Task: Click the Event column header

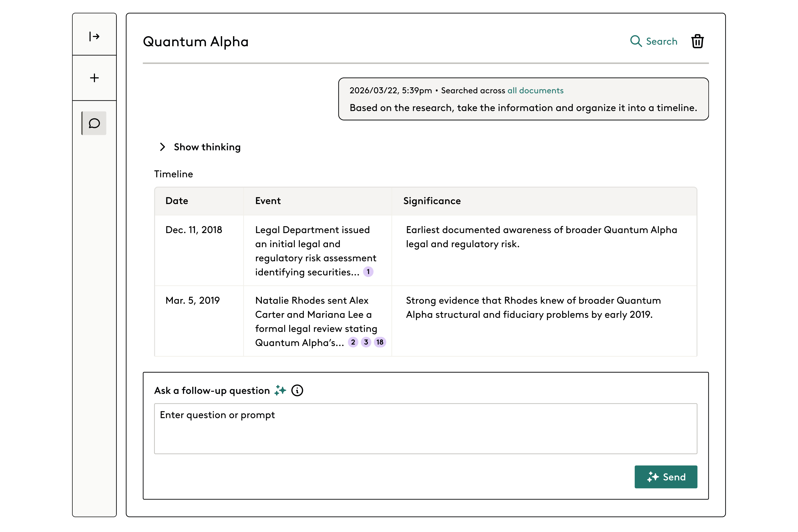Action: (x=268, y=201)
